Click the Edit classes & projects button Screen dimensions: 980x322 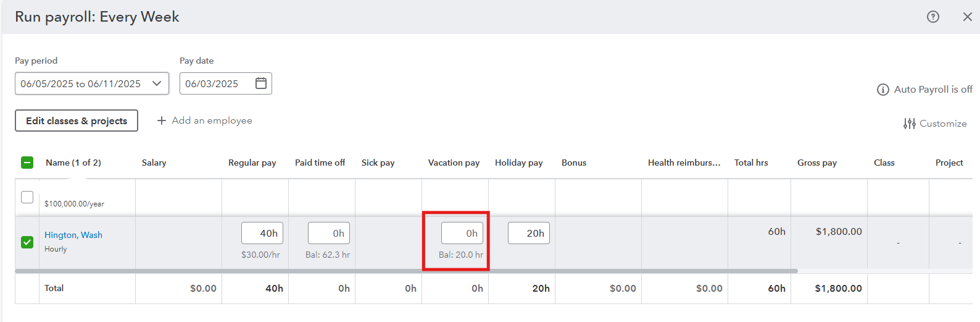click(77, 121)
